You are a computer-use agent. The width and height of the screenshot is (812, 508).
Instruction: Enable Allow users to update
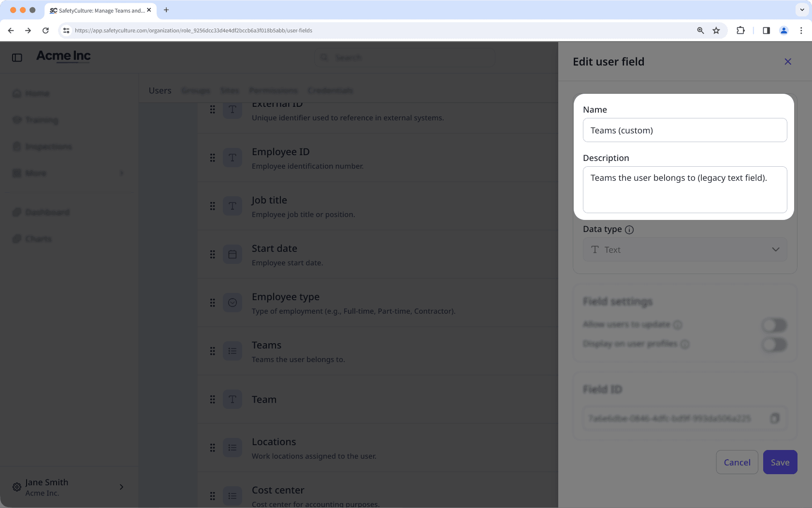point(774,325)
